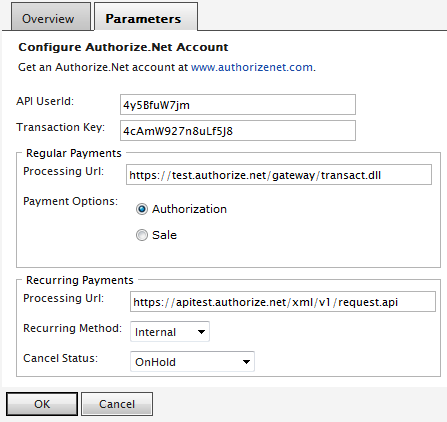Dismiss the dialog with Cancel button
The width and height of the screenshot is (447, 422).
[117, 404]
